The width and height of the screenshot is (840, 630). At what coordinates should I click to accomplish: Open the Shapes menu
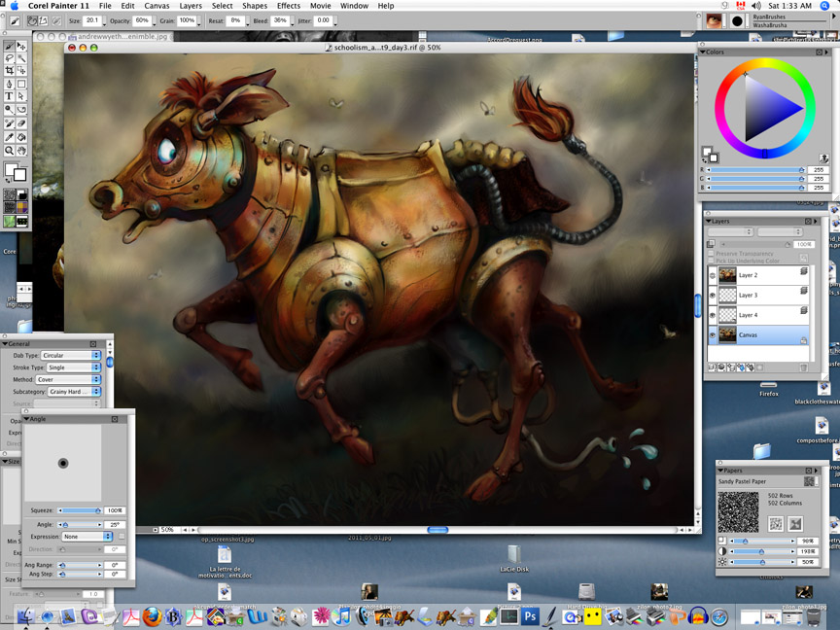255,6
